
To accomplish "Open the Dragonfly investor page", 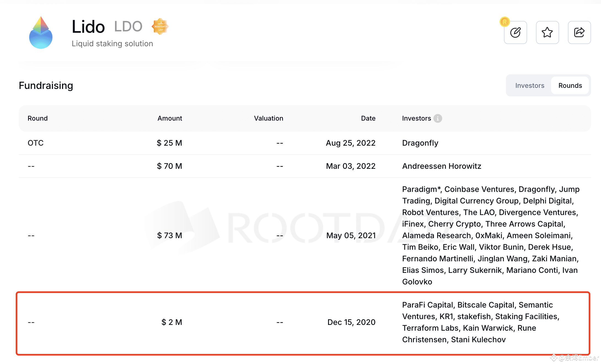I will pyautogui.click(x=420, y=143).
